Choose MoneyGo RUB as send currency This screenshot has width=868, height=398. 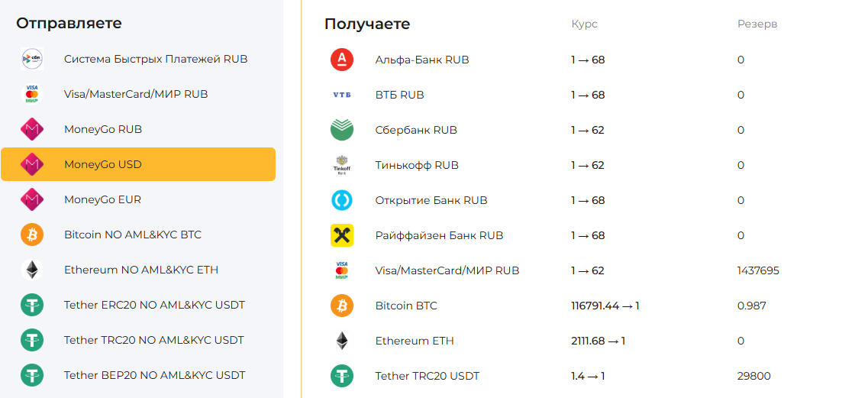(x=103, y=129)
